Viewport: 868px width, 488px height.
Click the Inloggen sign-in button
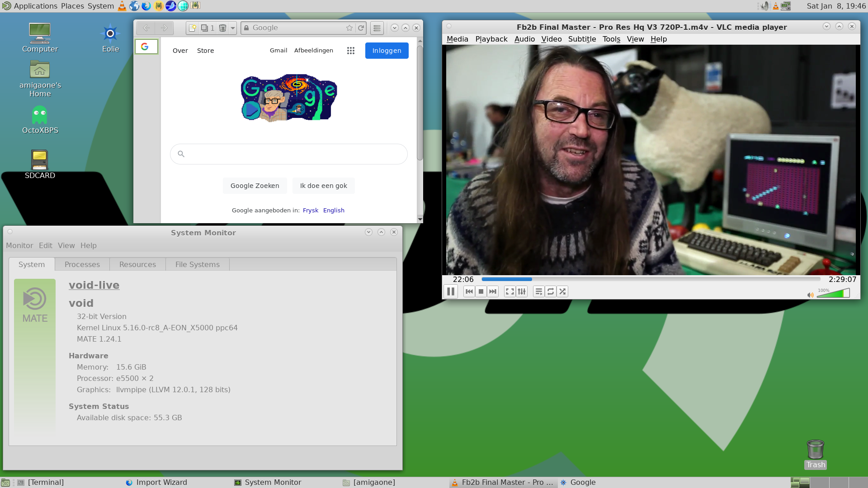tap(387, 51)
